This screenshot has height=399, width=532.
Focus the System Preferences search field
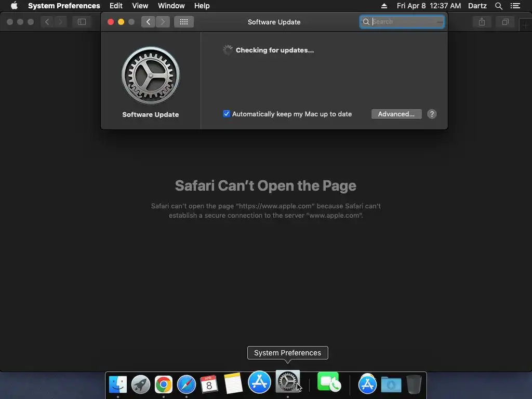coord(402,22)
